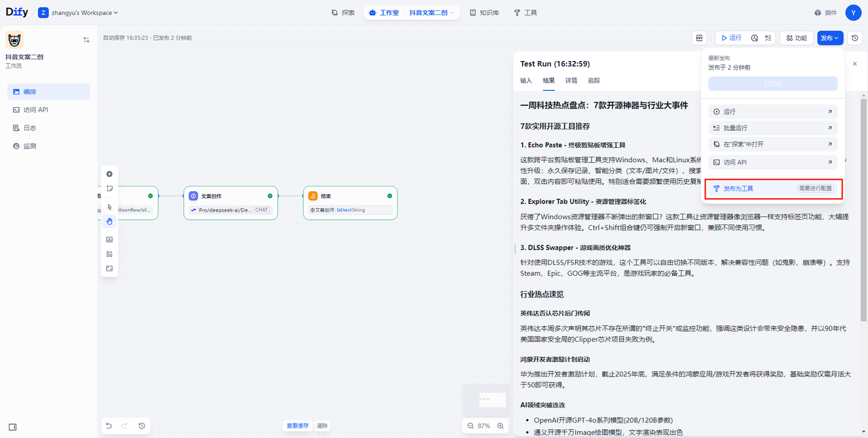
Task: Open version history clock icon at top right
Action: click(x=855, y=38)
